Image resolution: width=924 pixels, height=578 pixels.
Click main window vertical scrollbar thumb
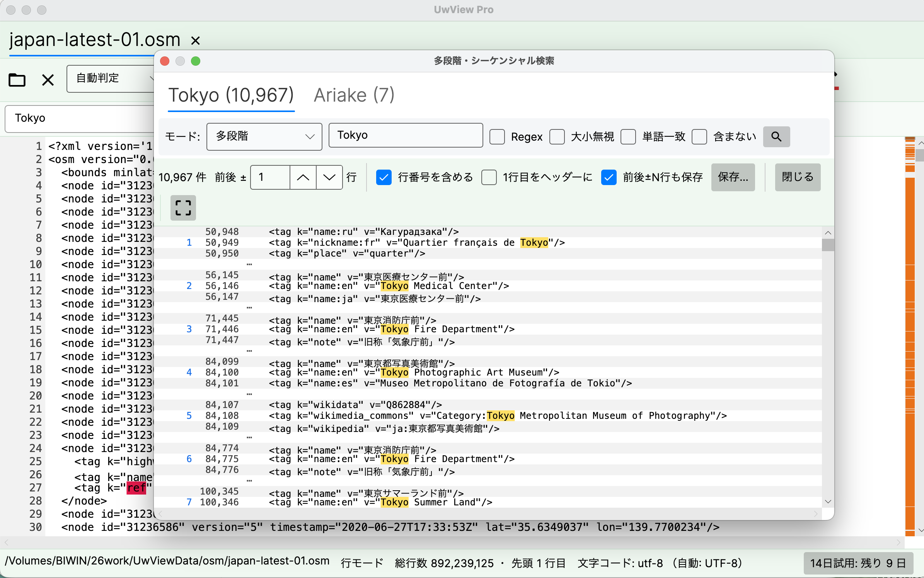pos(920,156)
